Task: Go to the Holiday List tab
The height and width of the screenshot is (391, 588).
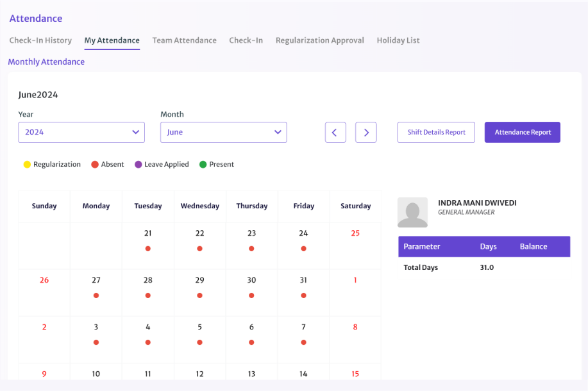Action: coord(398,40)
